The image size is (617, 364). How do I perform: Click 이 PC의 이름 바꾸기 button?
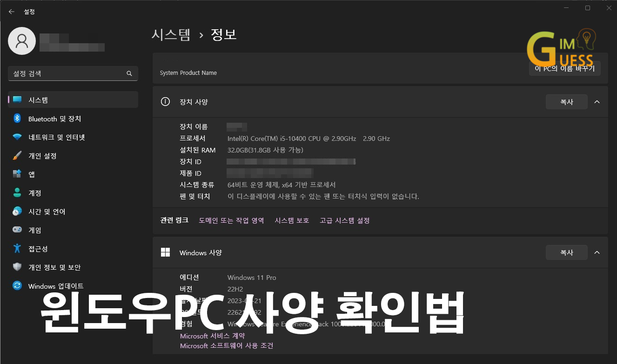click(x=565, y=68)
